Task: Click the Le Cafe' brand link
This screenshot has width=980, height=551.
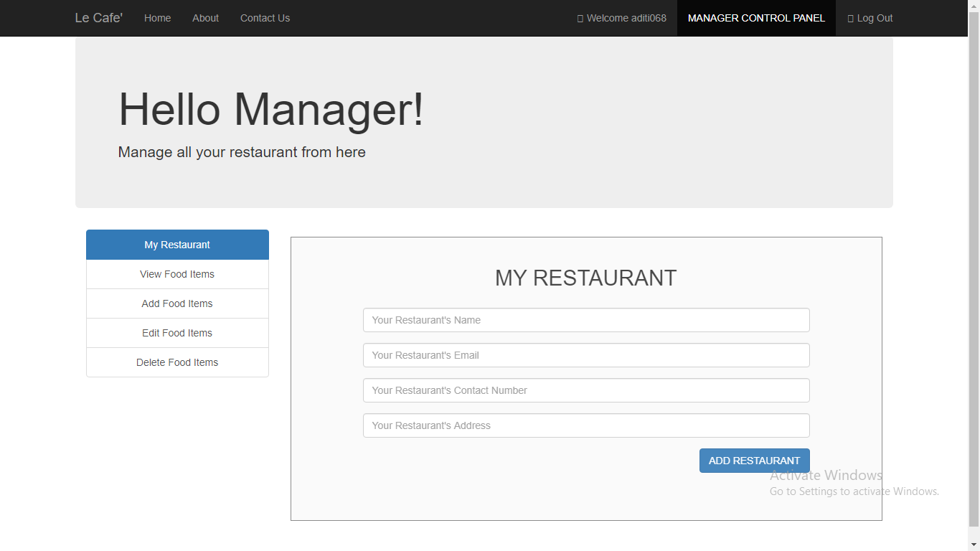Action: point(98,18)
